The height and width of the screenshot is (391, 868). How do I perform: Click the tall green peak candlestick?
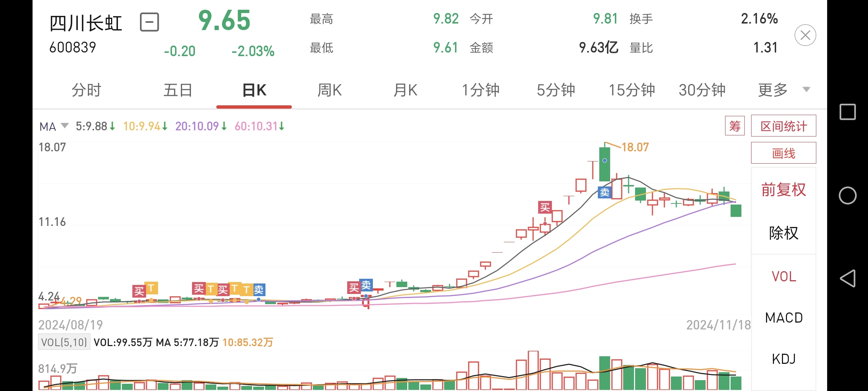[x=605, y=164]
